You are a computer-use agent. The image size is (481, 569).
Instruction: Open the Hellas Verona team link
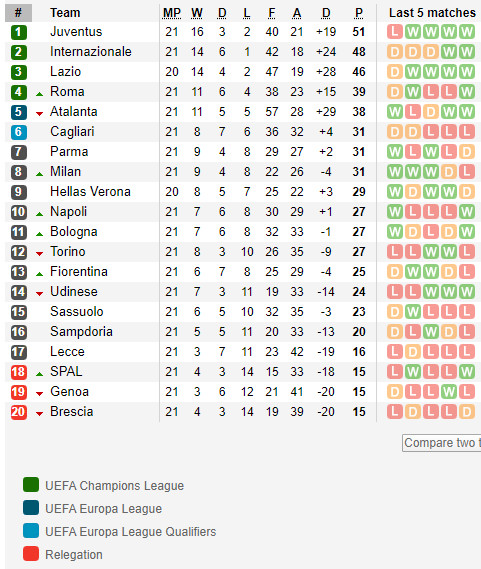[90, 191]
